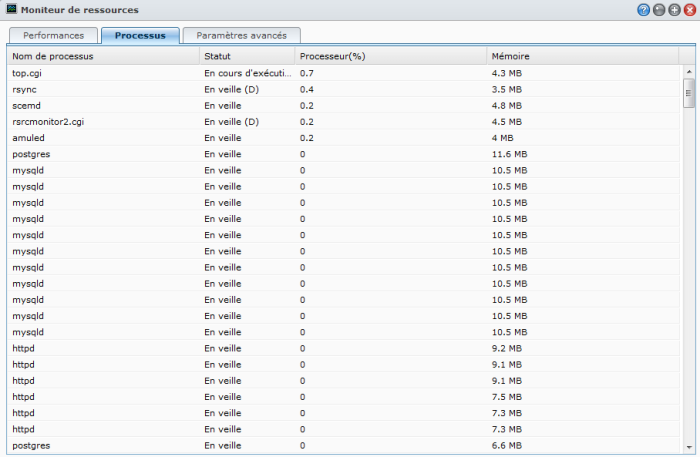
Task: Click the resource monitor icon in the title bar
Action: coord(11,9)
